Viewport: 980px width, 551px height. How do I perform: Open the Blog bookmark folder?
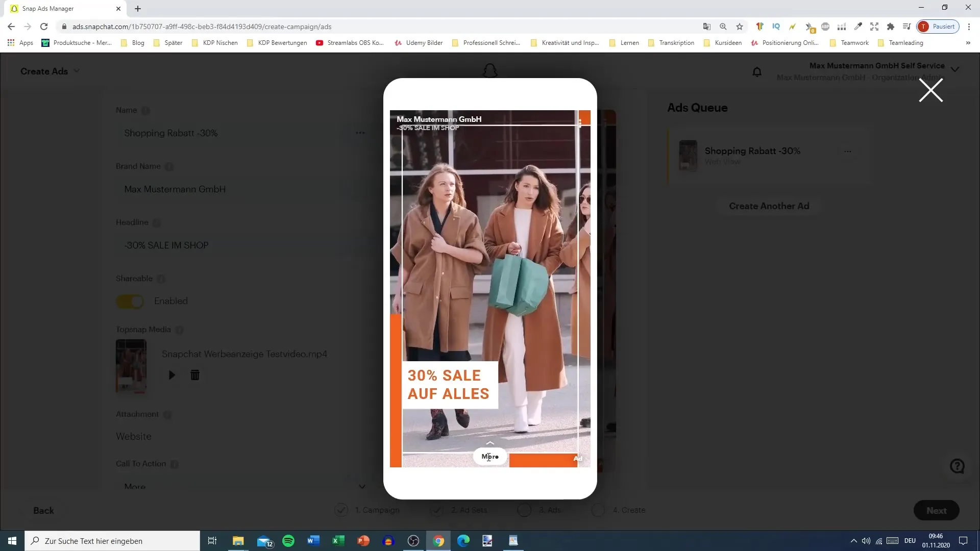click(x=133, y=43)
